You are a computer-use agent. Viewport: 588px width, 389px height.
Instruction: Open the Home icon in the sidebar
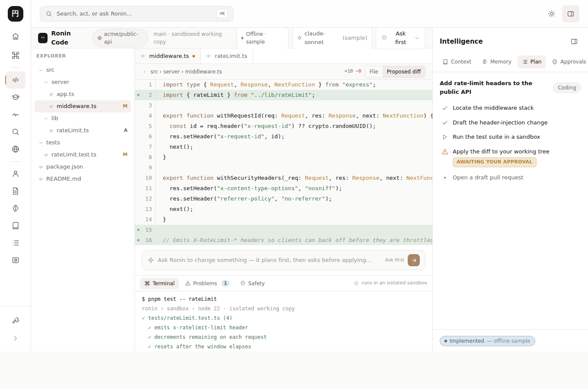(x=16, y=36)
